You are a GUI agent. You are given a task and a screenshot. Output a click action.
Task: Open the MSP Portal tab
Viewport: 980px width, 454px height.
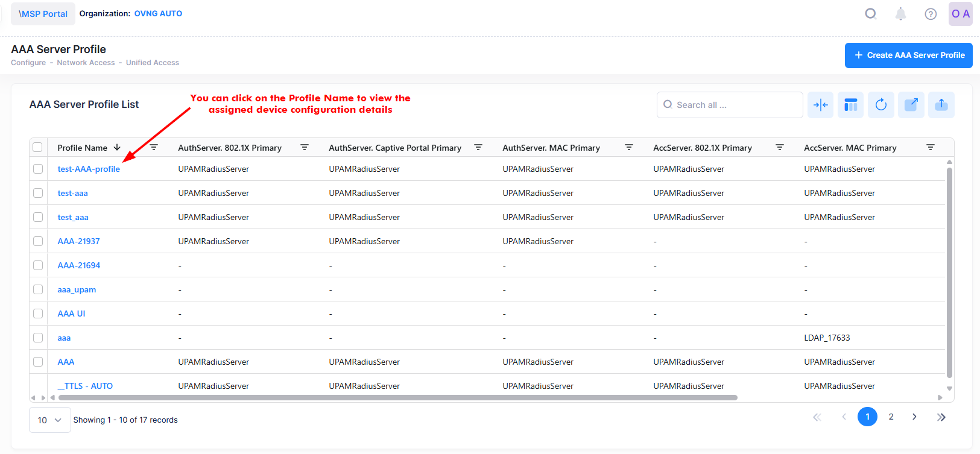pos(43,14)
